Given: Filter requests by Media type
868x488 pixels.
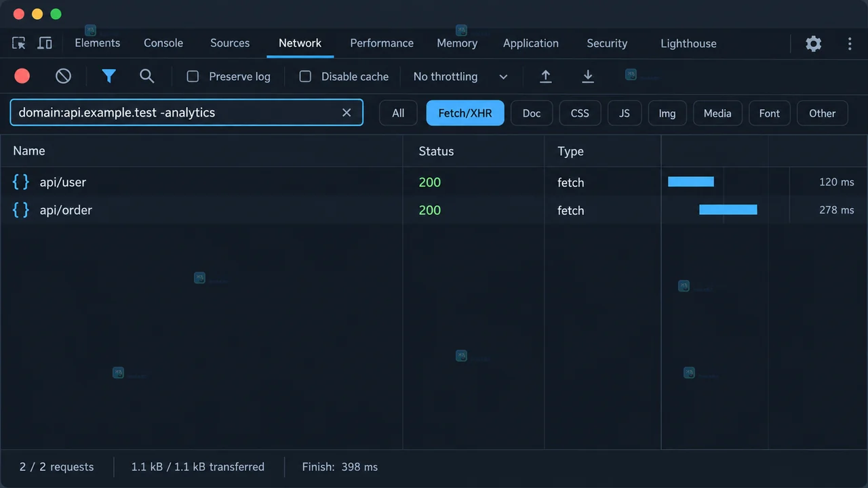Looking at the screenshot, I should pyautogui.click(x=717, y=113).
